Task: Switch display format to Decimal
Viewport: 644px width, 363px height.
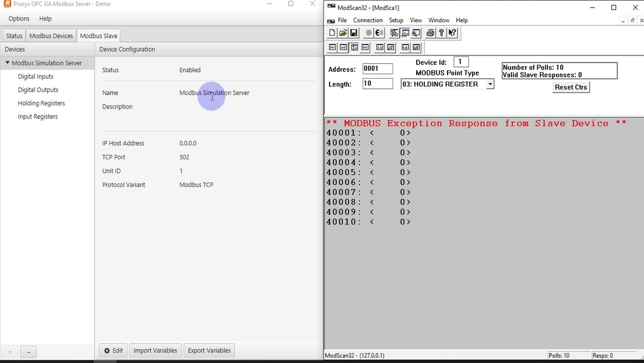Action: click(x=343, y=47)
